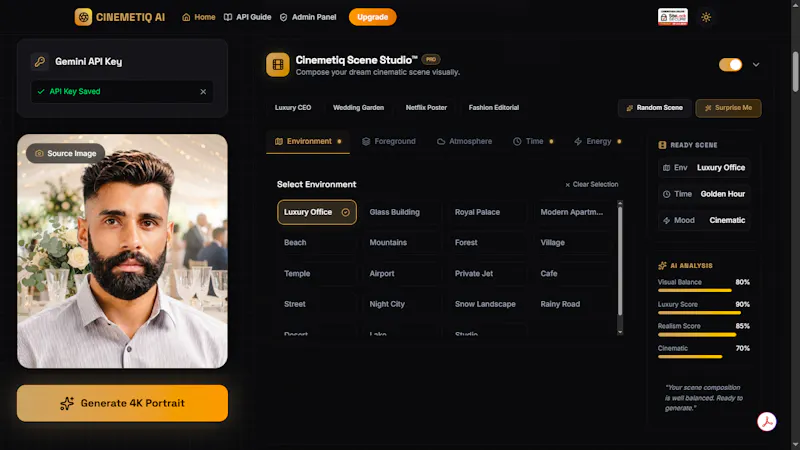Select the Modern Apartment environment

pos(571,212)
